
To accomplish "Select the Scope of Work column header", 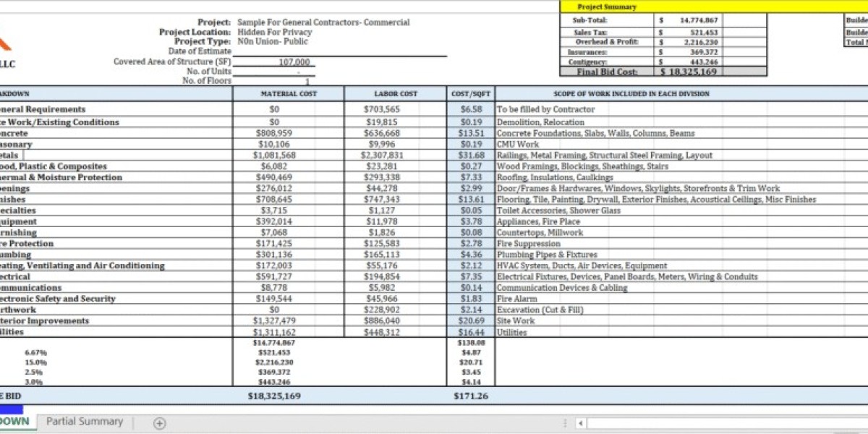I will [631, 94].
